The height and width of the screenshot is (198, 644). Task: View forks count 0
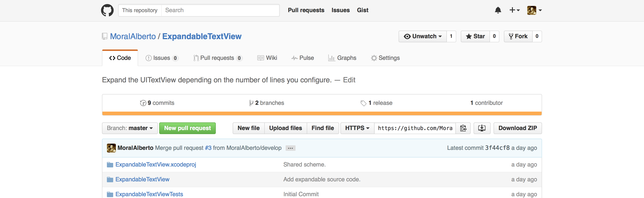click(537, 37)
